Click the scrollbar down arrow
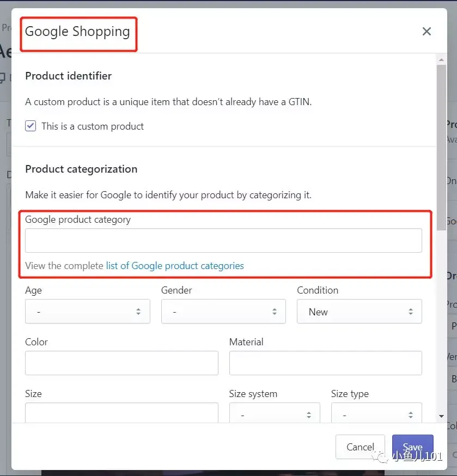 point(442,416)
